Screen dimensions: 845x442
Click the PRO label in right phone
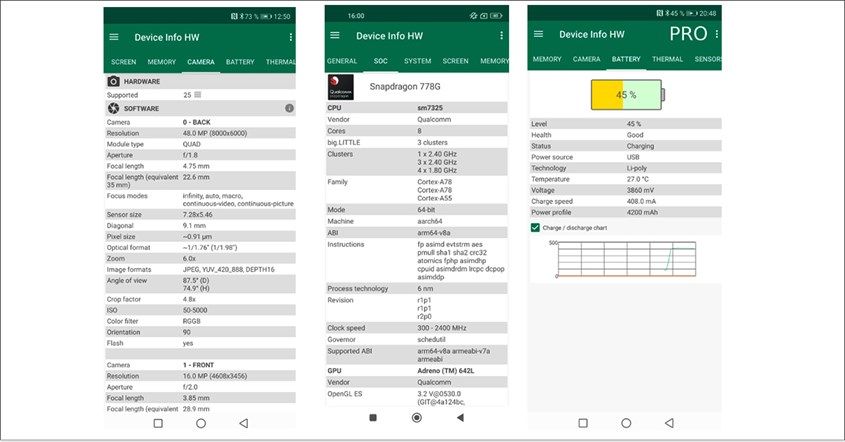coord(688,34)
